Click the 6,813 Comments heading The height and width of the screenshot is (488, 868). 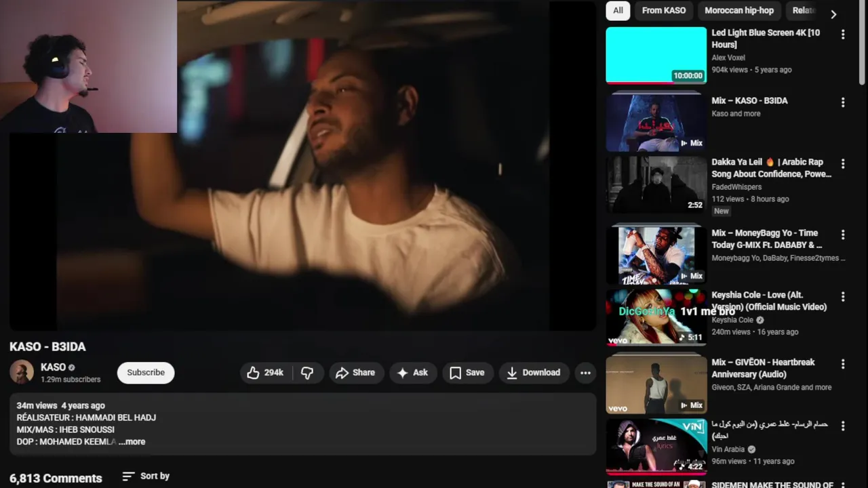coord(56,479)
